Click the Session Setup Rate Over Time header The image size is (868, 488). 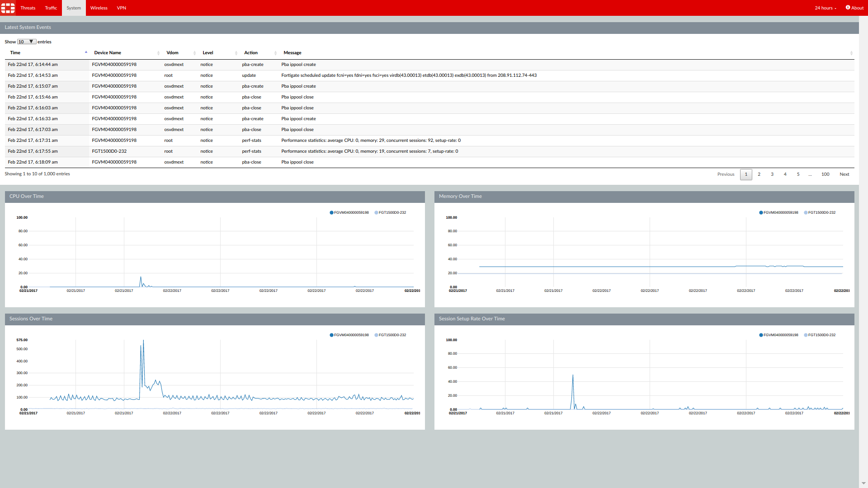click(x=644, y=319)
